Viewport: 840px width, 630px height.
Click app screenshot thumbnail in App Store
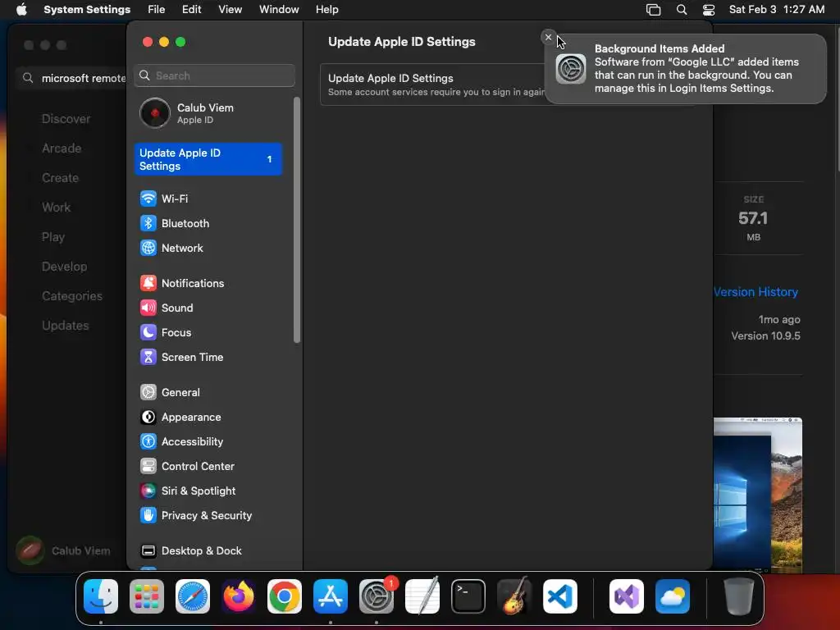[757, 495]
